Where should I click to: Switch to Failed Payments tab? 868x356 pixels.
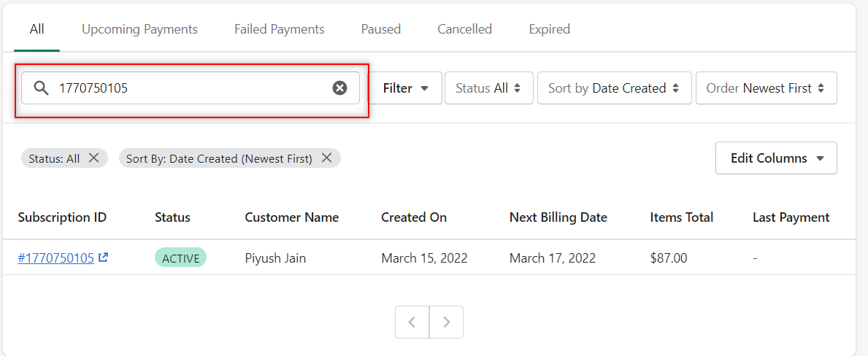[x=279, y=29]
